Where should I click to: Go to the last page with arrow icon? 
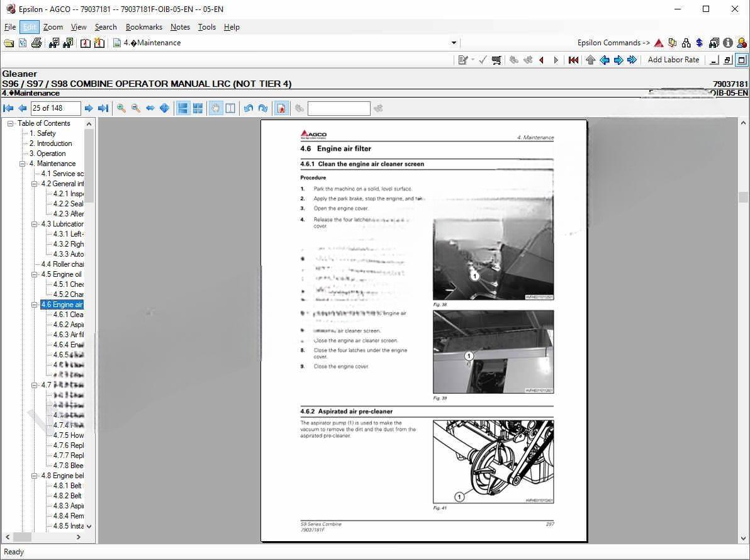click(x=103, y=108)
